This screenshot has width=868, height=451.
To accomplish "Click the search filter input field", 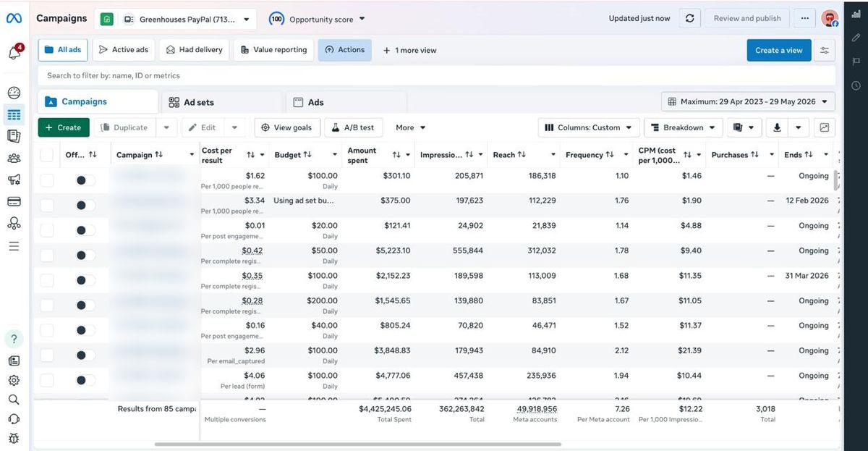I will tap(437, 75).
